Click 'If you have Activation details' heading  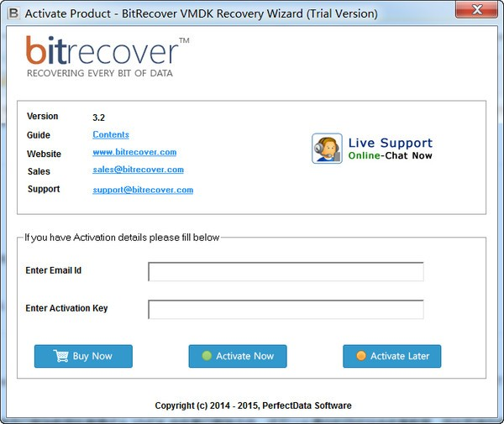(x=122, y=238)
